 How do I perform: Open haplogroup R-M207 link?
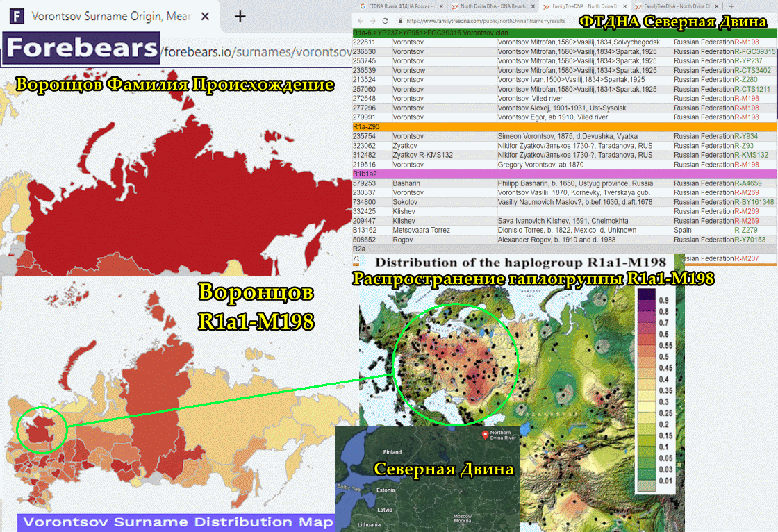(747, 258)
